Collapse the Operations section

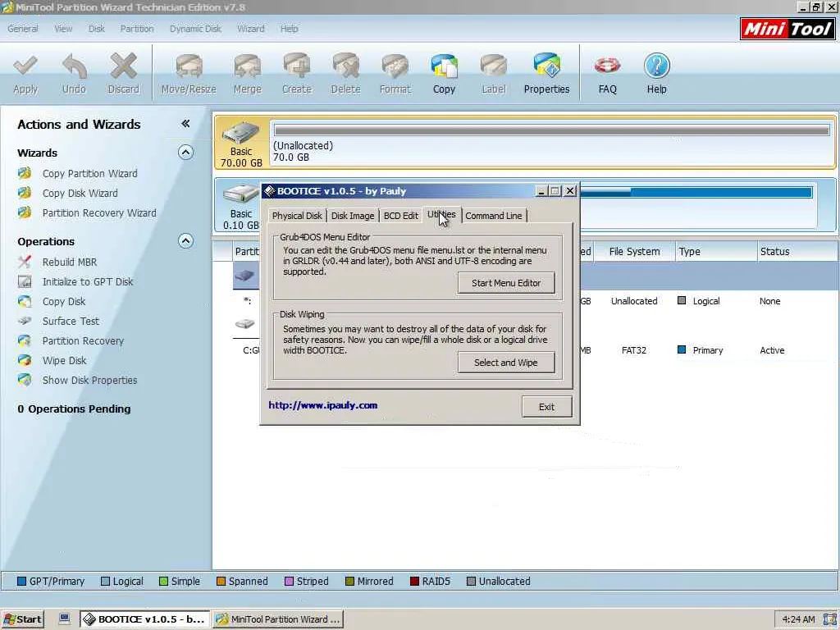(185, 241)
